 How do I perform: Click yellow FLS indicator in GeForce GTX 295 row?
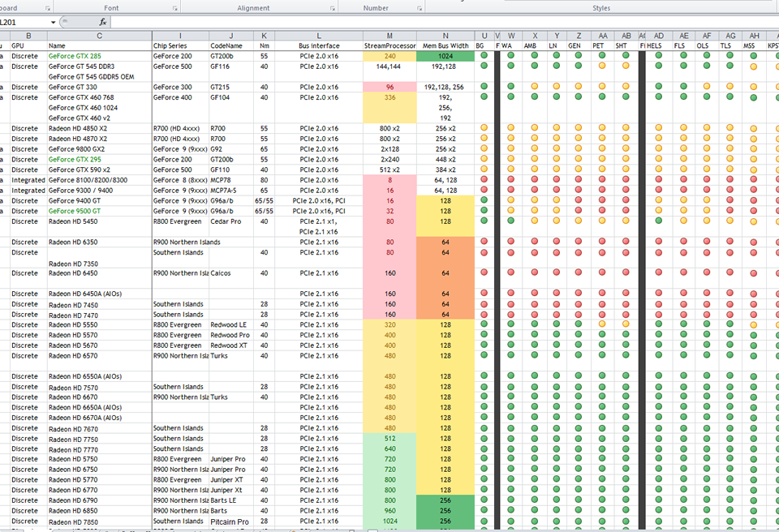[683, 159]
